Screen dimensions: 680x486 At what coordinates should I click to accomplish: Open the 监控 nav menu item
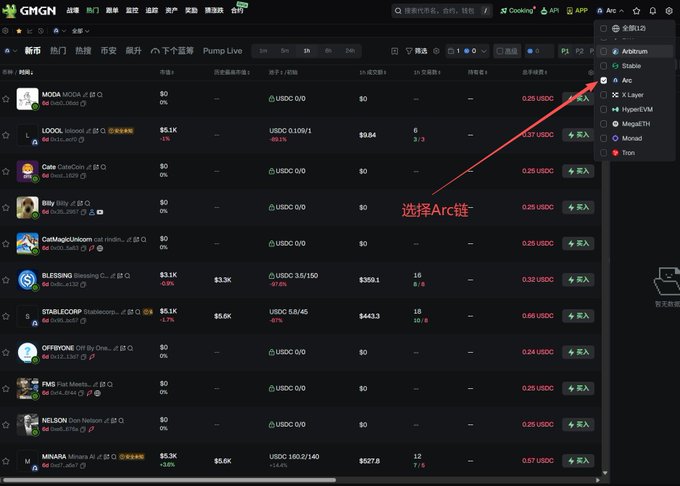[132, 10]
